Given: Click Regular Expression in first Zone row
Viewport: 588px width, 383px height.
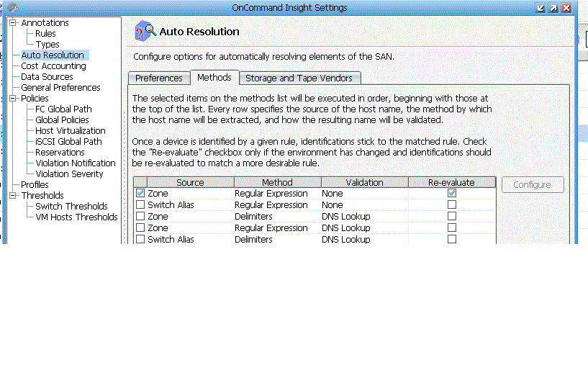Looking at the screenshot, I should (x=271, y=193).
